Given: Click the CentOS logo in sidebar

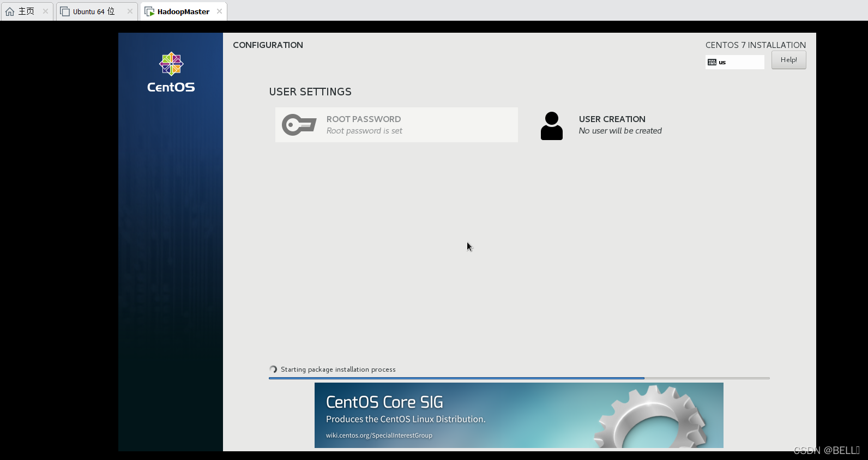Looking at the screenshot, I should point(171,72).
